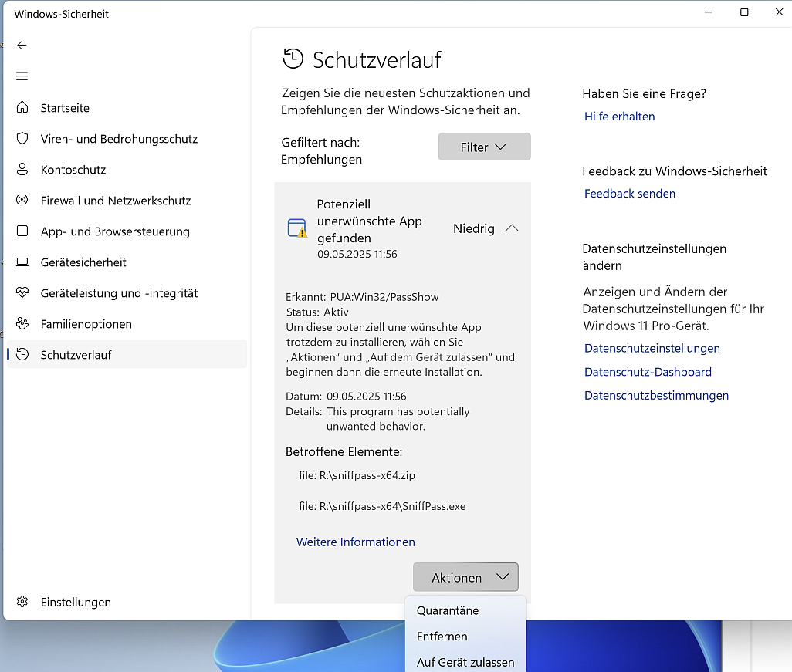Click the Startseite home icon
Viewport: 792px width, 672px height.
(x=22, y=107)
